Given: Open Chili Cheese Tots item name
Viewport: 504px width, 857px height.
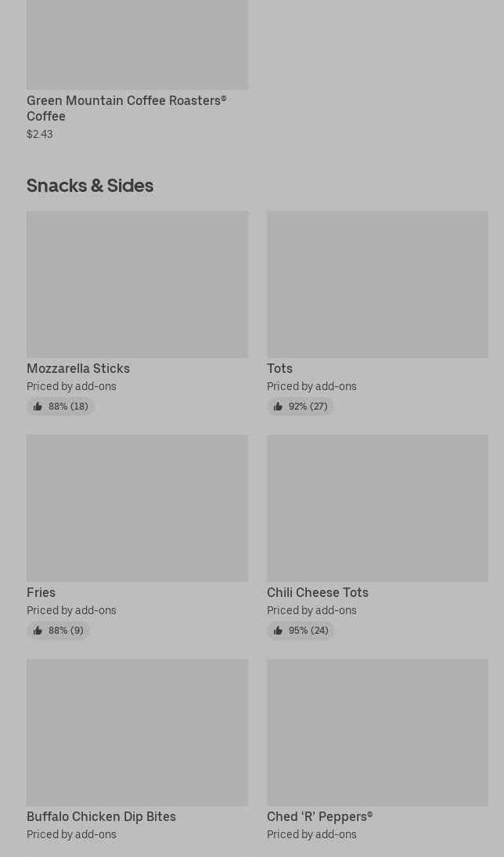Looking at the screenshot, I should [317, 592].
